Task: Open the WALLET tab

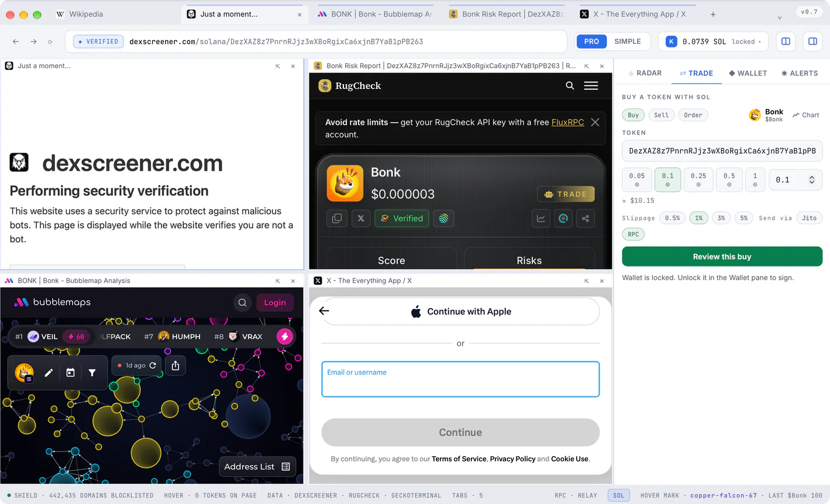Action: click(748, 73)
